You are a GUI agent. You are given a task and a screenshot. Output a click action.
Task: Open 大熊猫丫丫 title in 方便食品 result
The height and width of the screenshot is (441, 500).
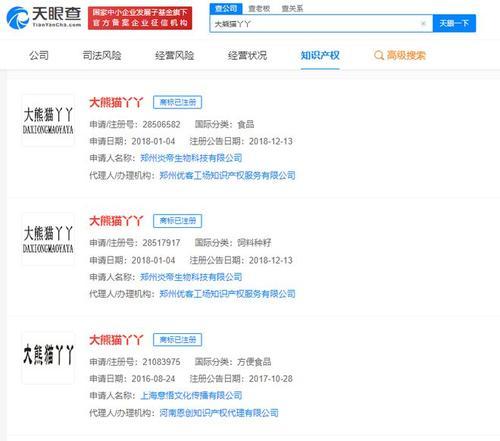[x=116, y=340]
